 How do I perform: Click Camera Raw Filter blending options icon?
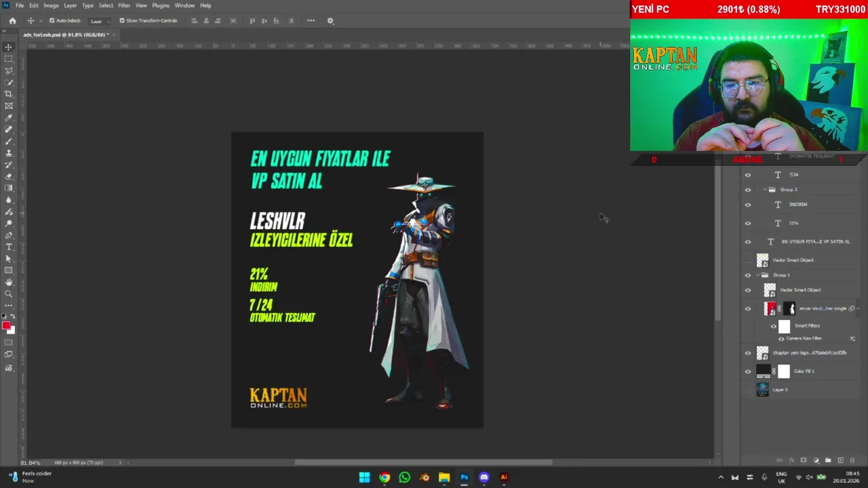coord(852,338)
